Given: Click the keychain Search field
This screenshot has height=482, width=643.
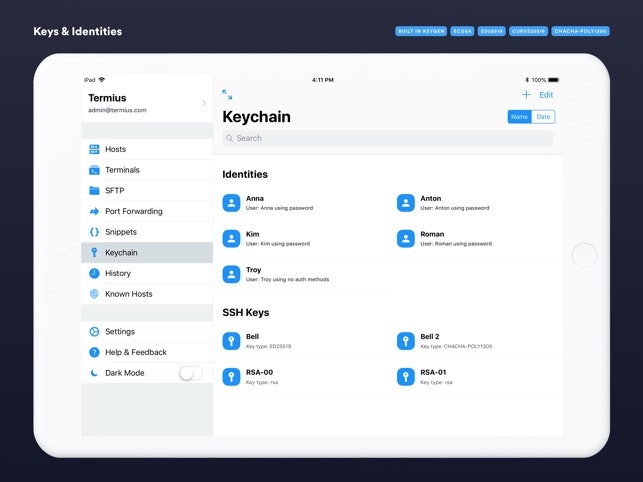Looking at the screenshot, I should tap(387, 138).
